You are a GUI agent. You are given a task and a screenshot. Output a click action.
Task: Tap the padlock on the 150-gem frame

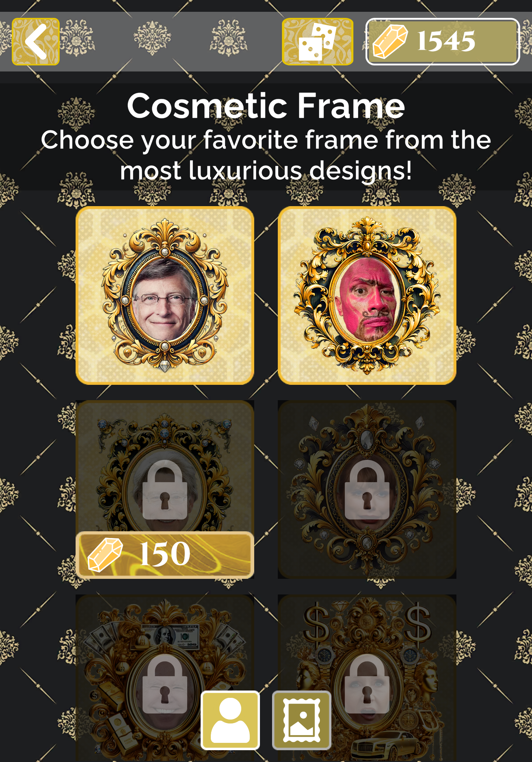coord(165,489)
